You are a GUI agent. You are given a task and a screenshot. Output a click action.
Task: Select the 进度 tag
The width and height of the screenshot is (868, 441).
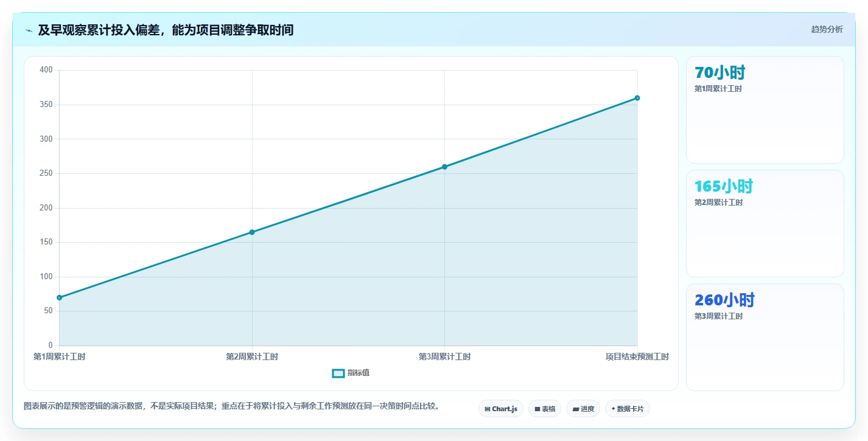(583, 409)
